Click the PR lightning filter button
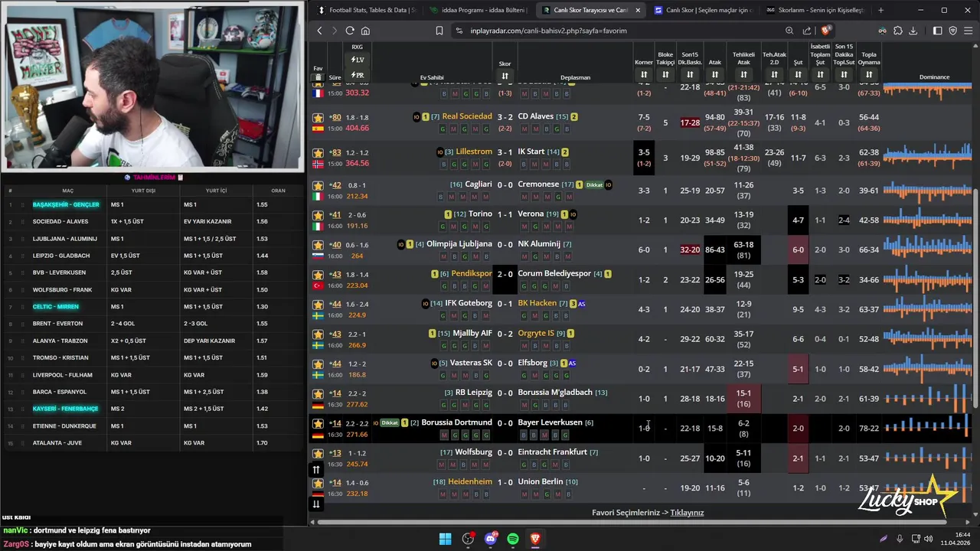980x551 pixels. (358, 75)
